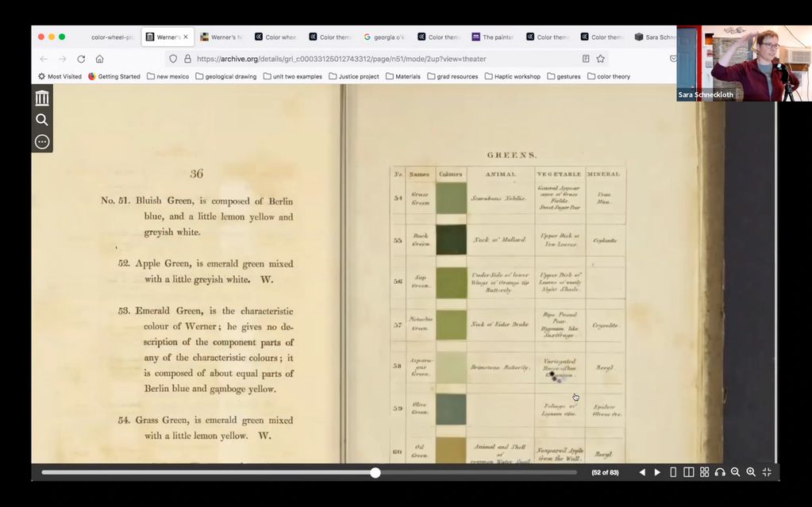The height and width of the screenshot is (507, 812).
Task: Reload the page in browser
Action: [81, 59]
